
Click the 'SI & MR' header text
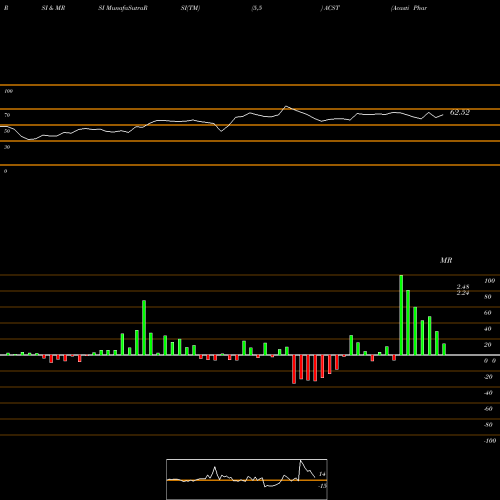click(53, 8)
